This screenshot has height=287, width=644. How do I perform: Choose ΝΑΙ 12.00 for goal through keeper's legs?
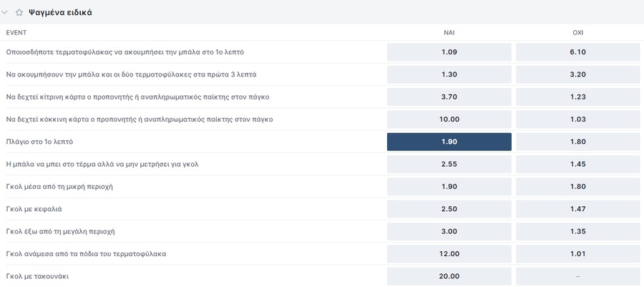click(x=449, y=254)
